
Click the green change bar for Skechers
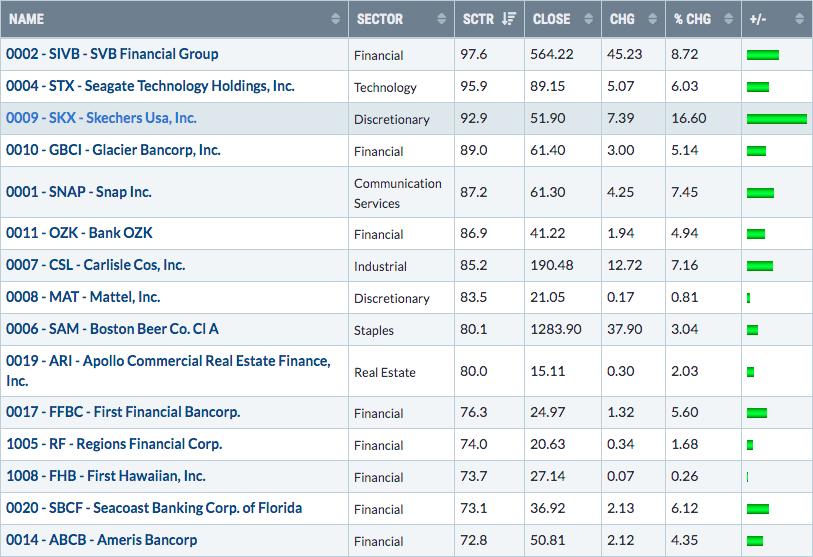pos(776,119)
